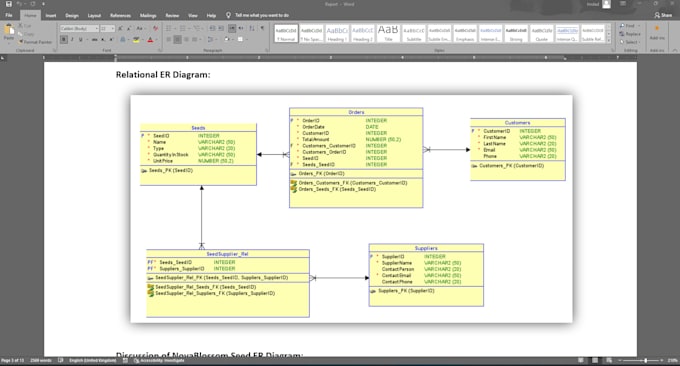Switch to the Design tab
Image resolution: width=680 pixels, height=366 pixels.
72,16
